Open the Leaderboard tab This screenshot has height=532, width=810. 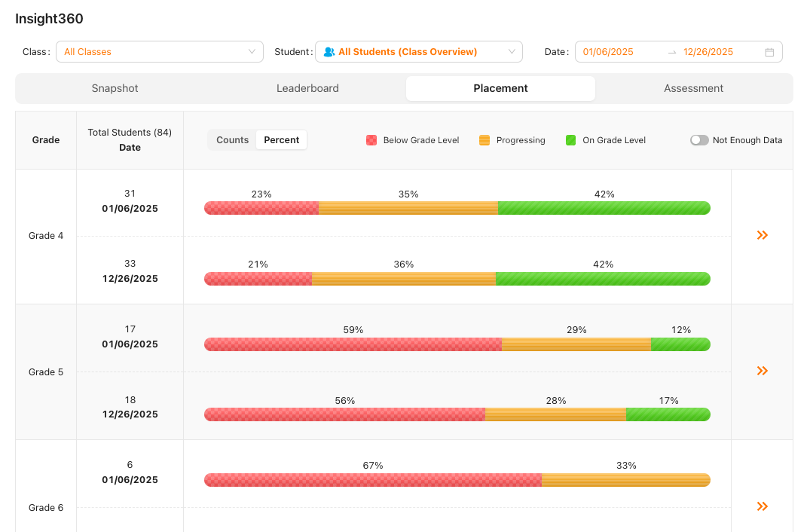click(x=307, y=88)
